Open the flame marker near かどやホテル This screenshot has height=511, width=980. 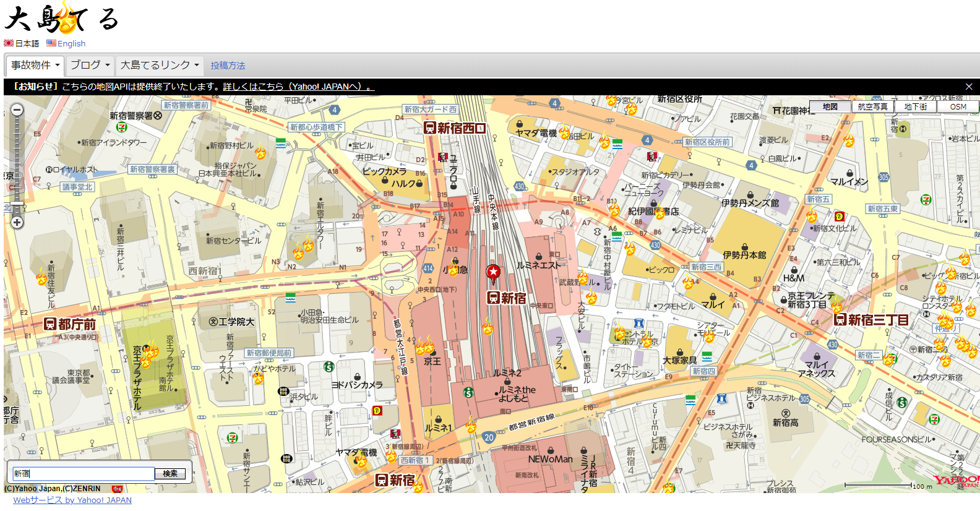click(259, 377)
